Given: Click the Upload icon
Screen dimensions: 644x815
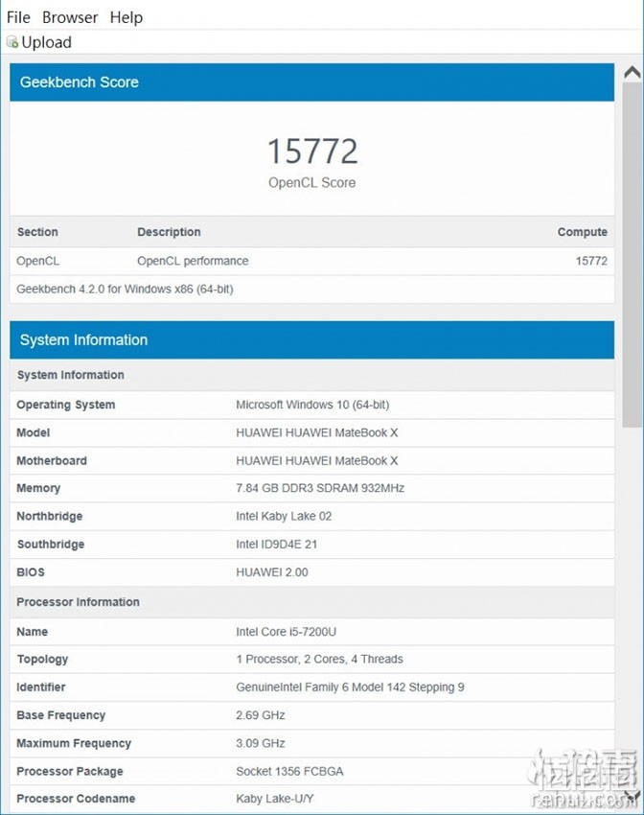Looking at the screenshot, I should tap(11, 42).
